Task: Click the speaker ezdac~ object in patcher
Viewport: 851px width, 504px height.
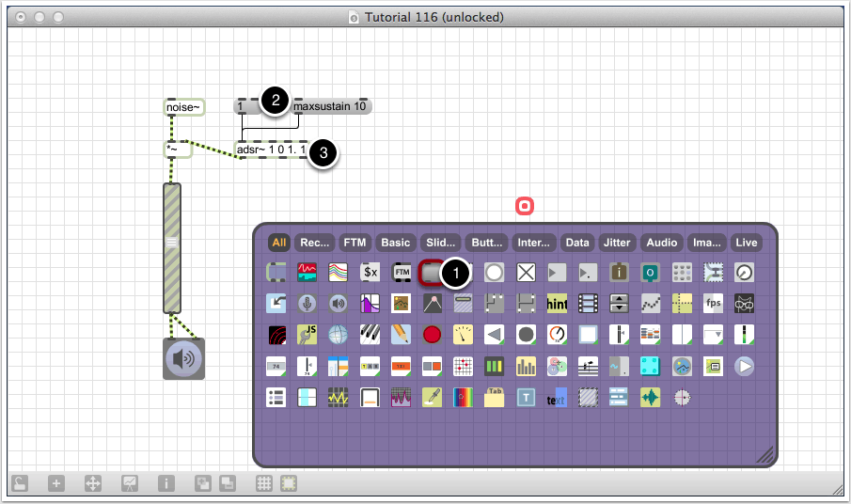Action: pyautogui.click(x=183, y=359)
